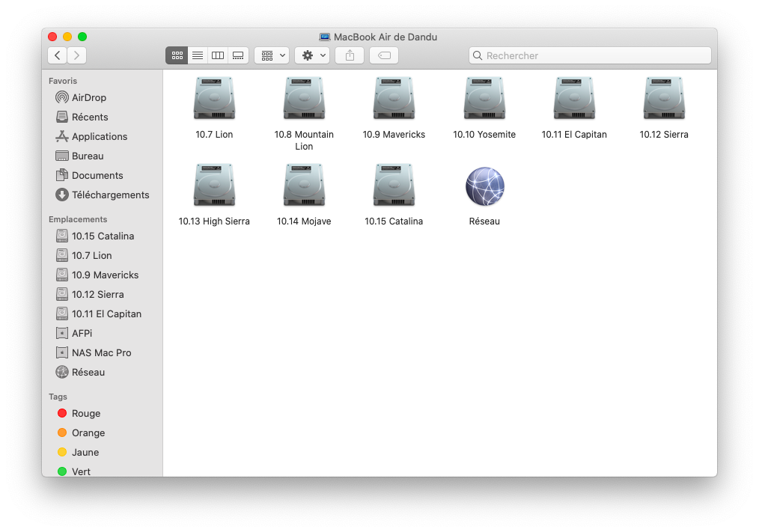Click the Share toolbar button
This screenshot has width=759, height=532.
point(350,55)
